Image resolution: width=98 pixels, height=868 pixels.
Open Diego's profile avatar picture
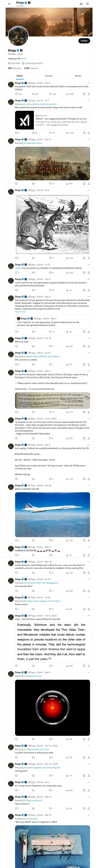click(18, 36)
